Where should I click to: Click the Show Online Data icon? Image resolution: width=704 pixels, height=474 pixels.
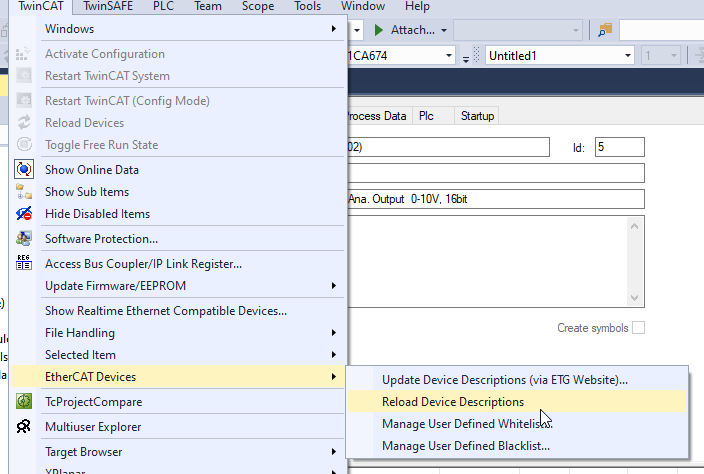point(24,169)
